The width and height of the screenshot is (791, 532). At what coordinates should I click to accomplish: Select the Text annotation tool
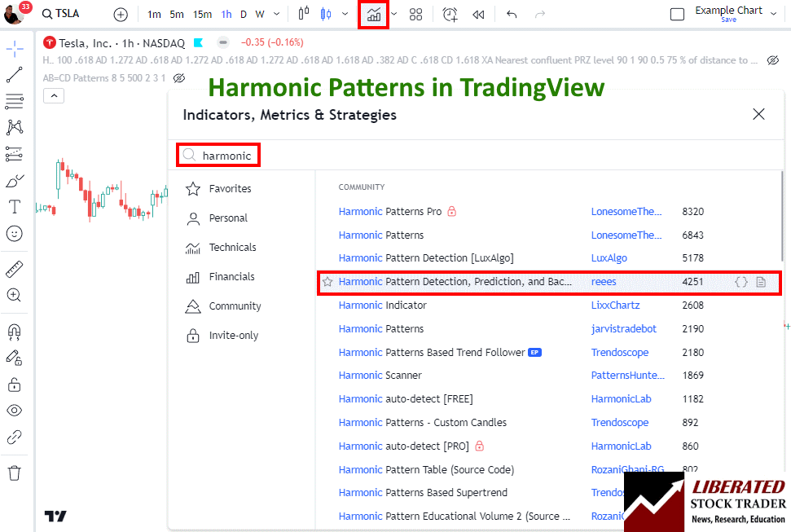(16, 208)
